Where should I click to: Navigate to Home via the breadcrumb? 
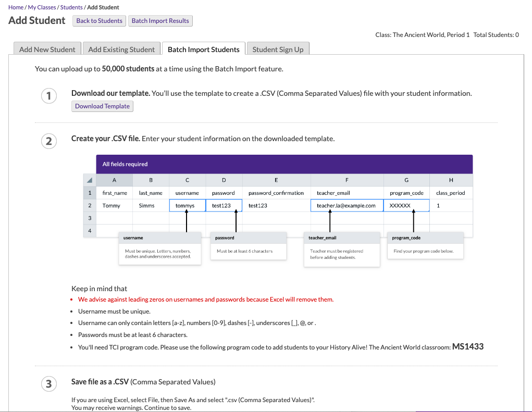16,7
